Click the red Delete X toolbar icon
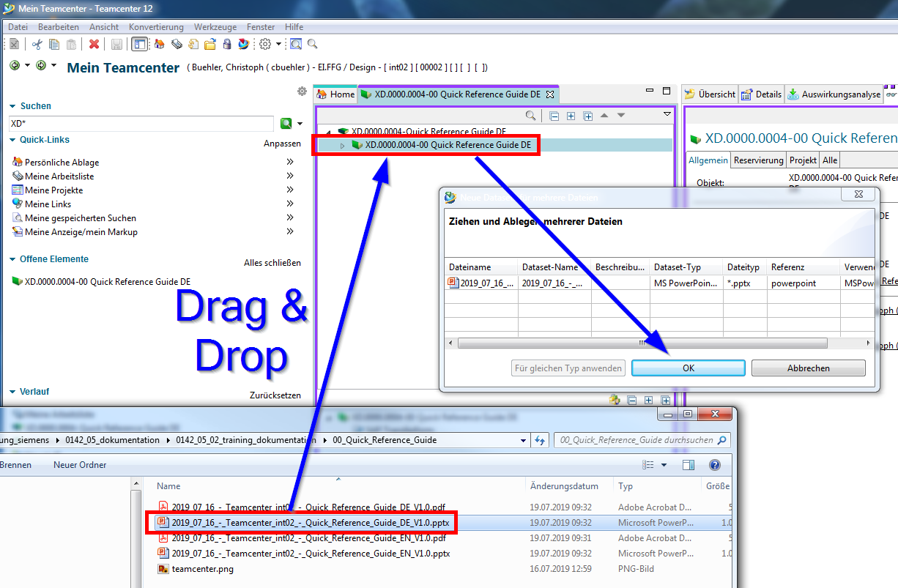The width and height of the screenshot is (898, 588). pos(94,45)
